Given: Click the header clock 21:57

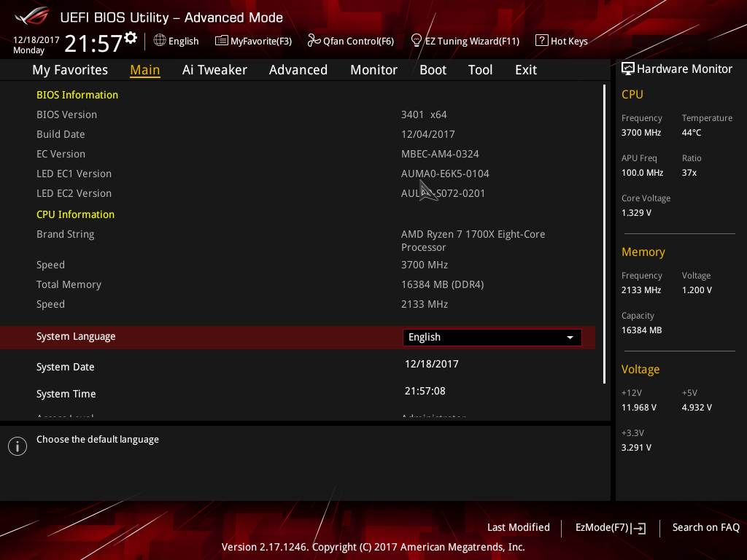Looking at the screenshot, I should 94,43.
